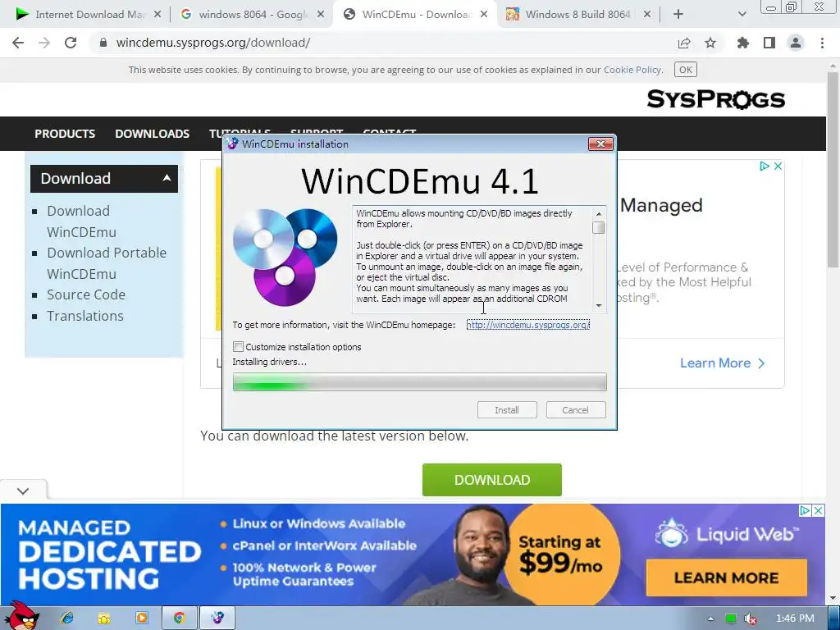Close the Windows 8 Build 8064 tab

(647, 15)
